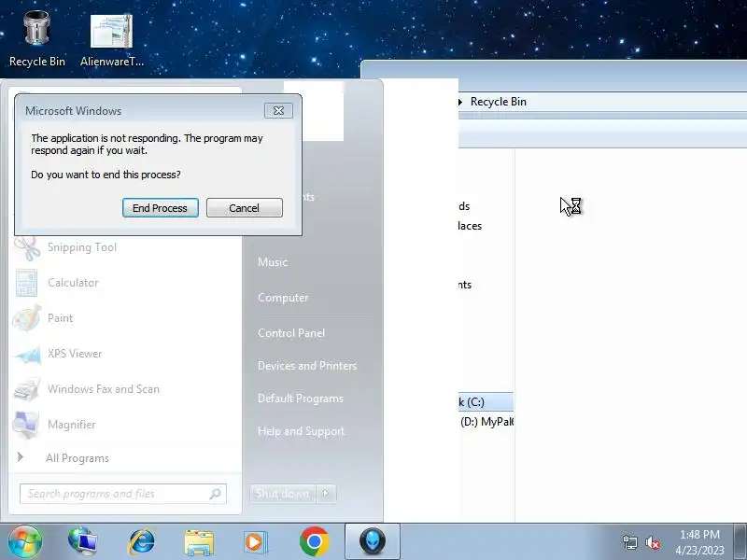Open the clock showing 1:48 PM
The image size is (747, 560).
(x=699, y=542)
